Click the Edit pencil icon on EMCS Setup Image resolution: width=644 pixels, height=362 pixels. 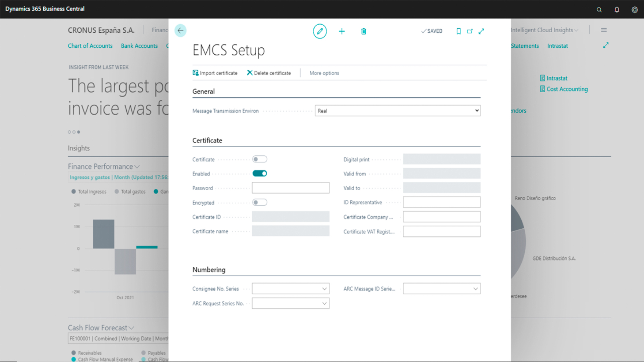click(320, 31)
